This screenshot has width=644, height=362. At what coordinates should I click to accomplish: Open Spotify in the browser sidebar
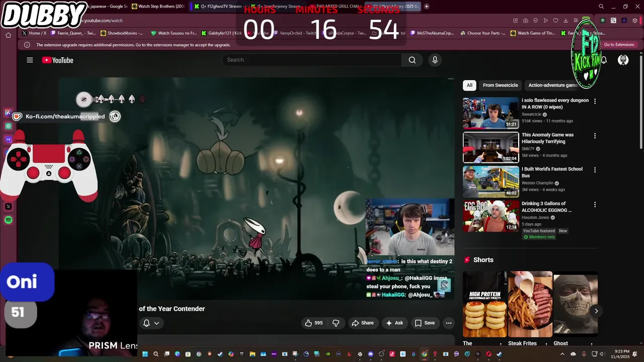(x=9, y=220)
